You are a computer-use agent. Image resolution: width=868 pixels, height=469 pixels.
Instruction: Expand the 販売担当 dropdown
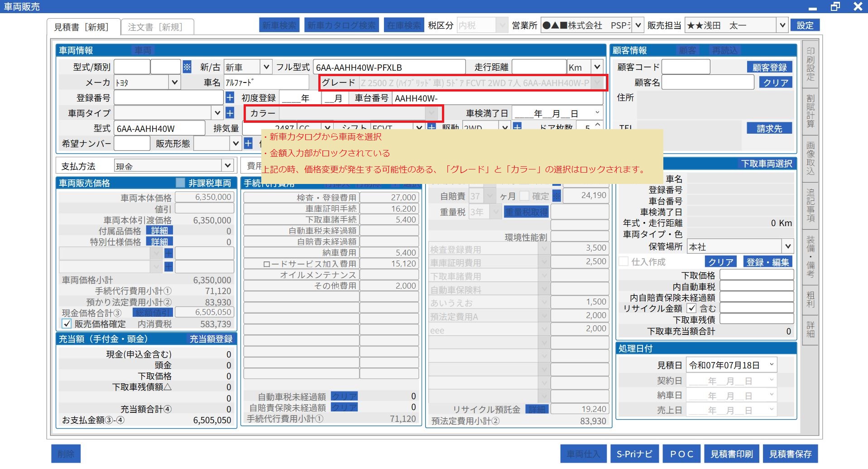[782, 25]
